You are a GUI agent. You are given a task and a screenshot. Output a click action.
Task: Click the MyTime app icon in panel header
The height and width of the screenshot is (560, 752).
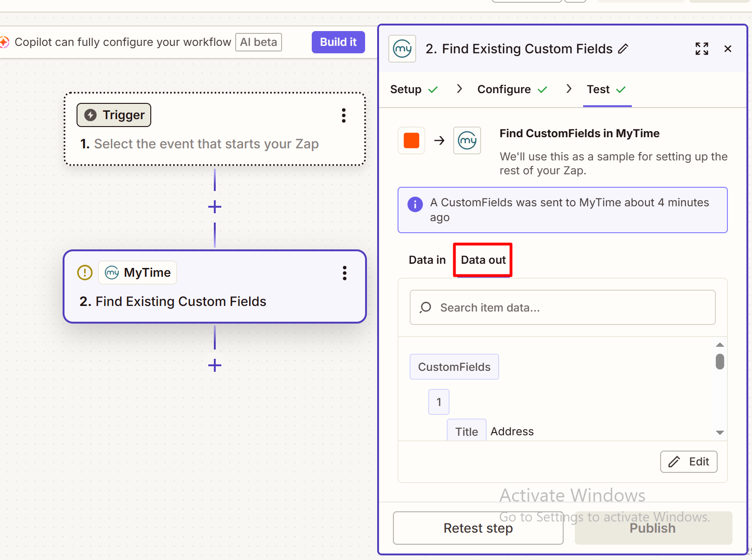[402, 49]
